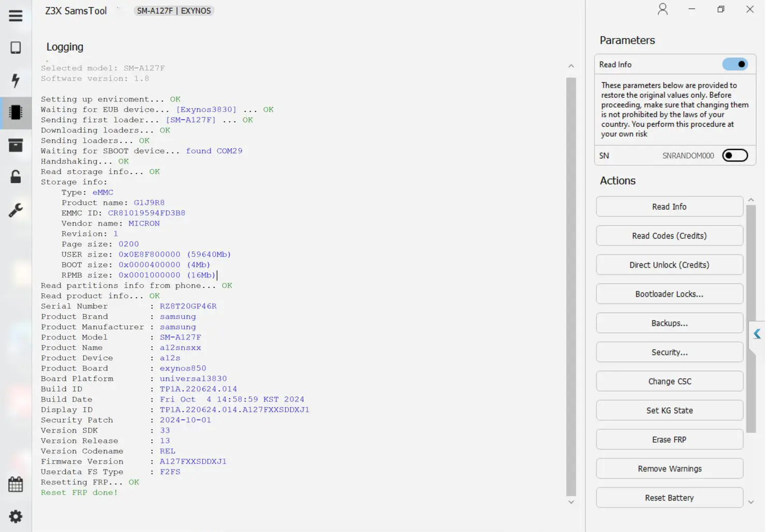Click the F2FS userdata type value

[x=170, y=471]
